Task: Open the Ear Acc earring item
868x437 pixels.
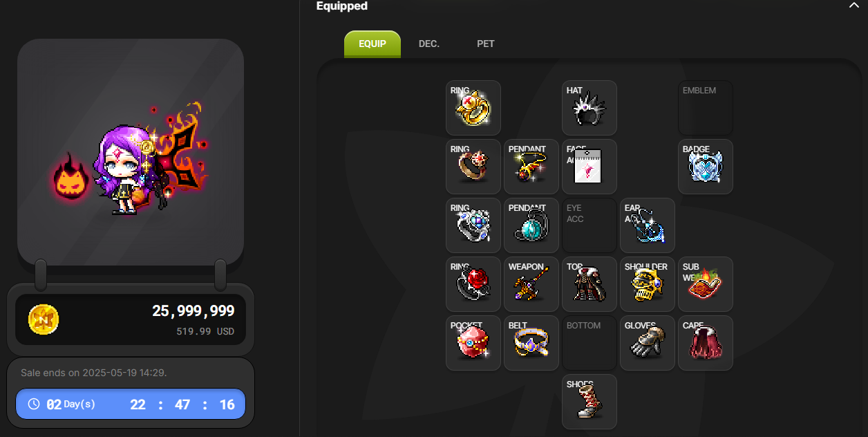Action: [x=648, y=225]
